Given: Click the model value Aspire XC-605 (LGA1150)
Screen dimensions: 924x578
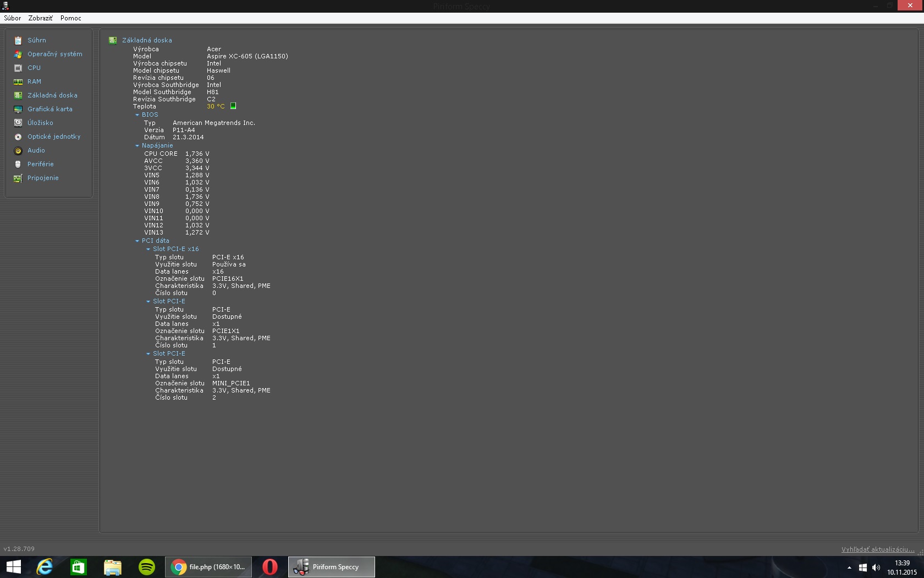Looking at the screenshot, I should coord(248,56).
